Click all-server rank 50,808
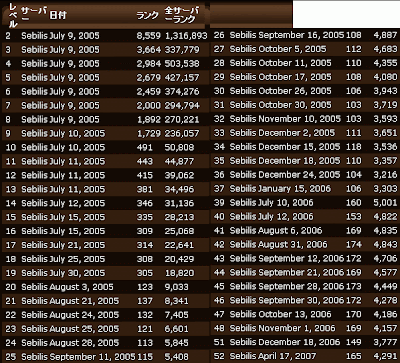Viewport: 400px width, 363px height. coord(179,148)
